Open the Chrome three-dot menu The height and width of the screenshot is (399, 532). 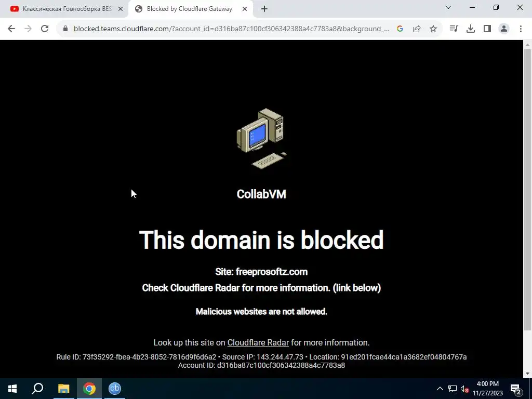[x=521, y=29]
